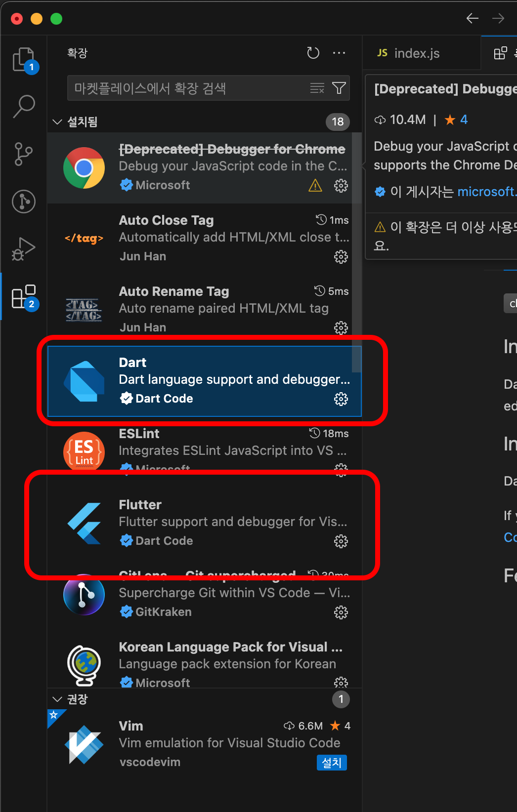Click GitKraken publisher name
Image resolution: width=517 pixels, height=812 pixels.
pyautogui.click(x=164, y=612)
